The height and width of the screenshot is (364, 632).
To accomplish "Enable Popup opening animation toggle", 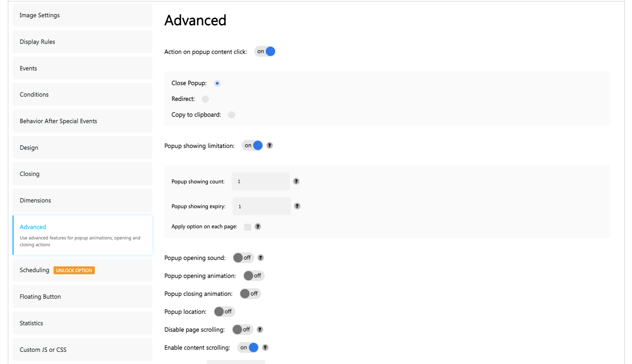I will click(x=254, y=276).
